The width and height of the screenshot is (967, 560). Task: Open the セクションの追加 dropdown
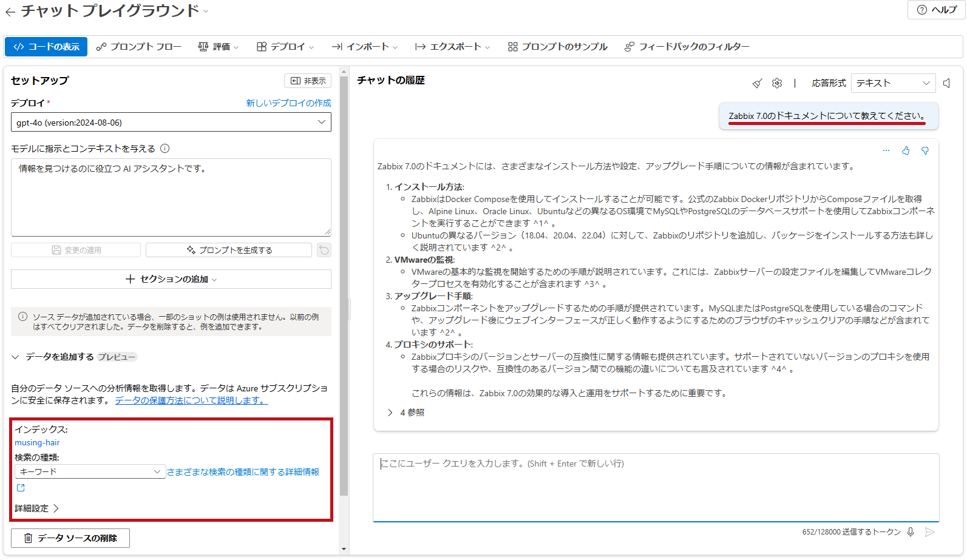(171, 279)
